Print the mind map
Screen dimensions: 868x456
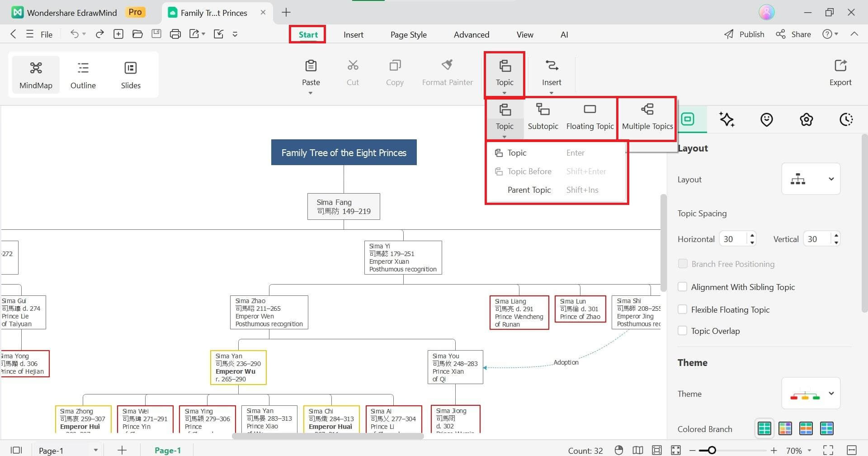tap(175, 34)
